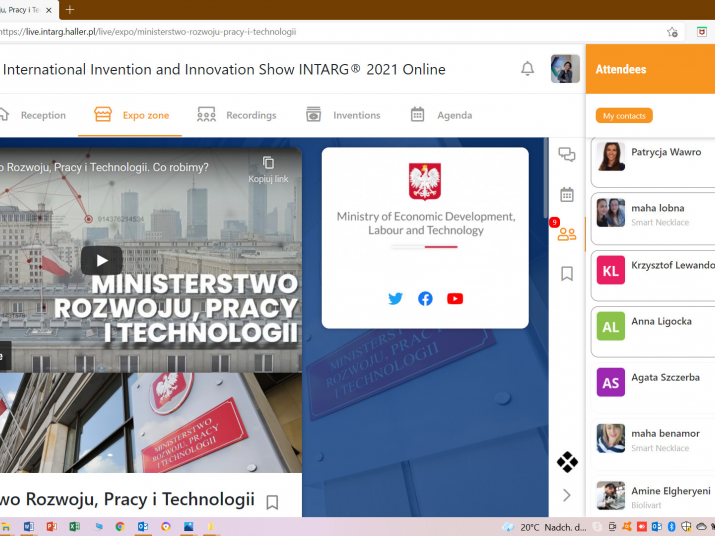715x536 pixels.
Task: Go to the Agenda tab
Action: pos(441,115)
